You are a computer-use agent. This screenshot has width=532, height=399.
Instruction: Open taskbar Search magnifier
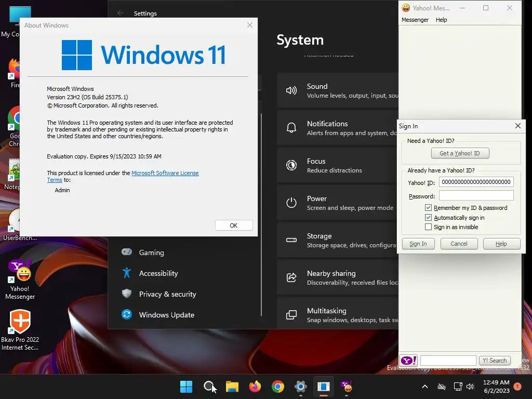pos(209,387)
